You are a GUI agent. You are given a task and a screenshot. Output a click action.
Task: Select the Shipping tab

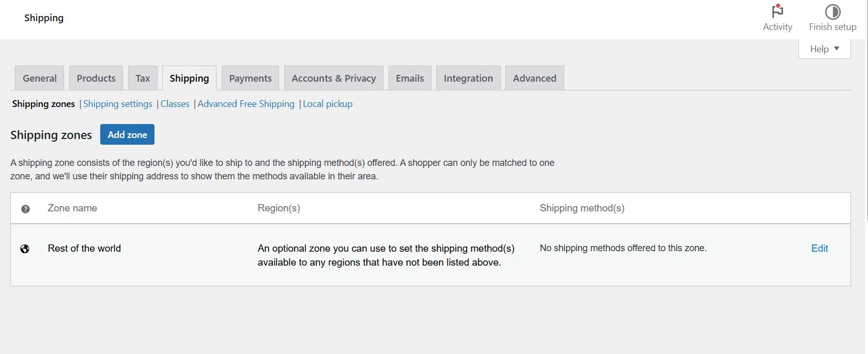point(189,78)
